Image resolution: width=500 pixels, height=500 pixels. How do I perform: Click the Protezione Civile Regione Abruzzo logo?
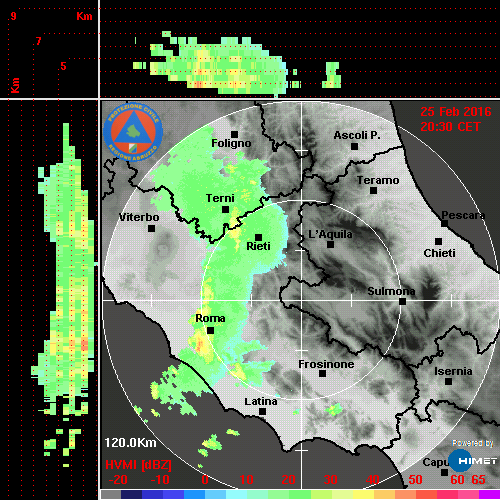click(x=133, y=132)
